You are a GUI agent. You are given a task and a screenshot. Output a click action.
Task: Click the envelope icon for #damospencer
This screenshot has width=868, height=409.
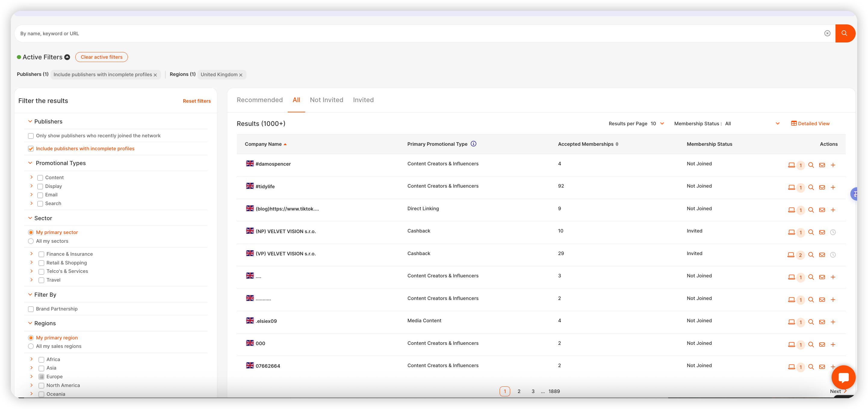[x=822, y=165]
